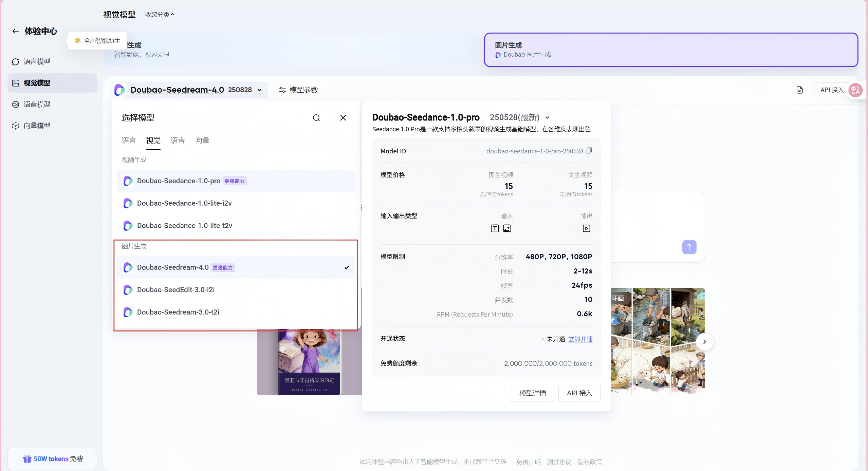Choose Doubao-Seedance-1.0-lite-t2v model
The image size is (868, 471).
(184, 226)
